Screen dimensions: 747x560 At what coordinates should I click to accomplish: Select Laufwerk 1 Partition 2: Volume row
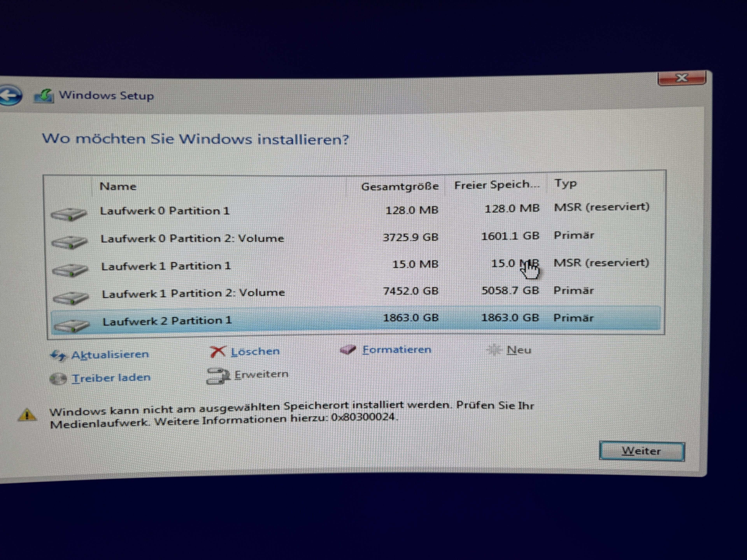coord(194,293)
